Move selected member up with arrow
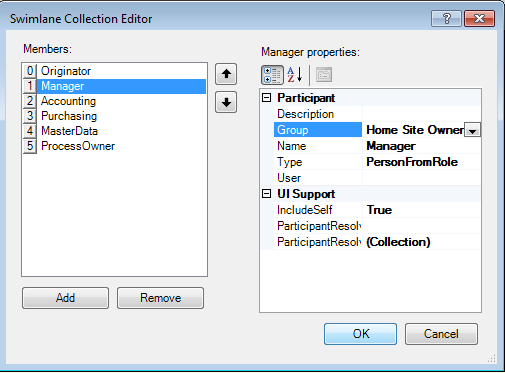The width and height of the screenshot is (505, 373). 226,74
